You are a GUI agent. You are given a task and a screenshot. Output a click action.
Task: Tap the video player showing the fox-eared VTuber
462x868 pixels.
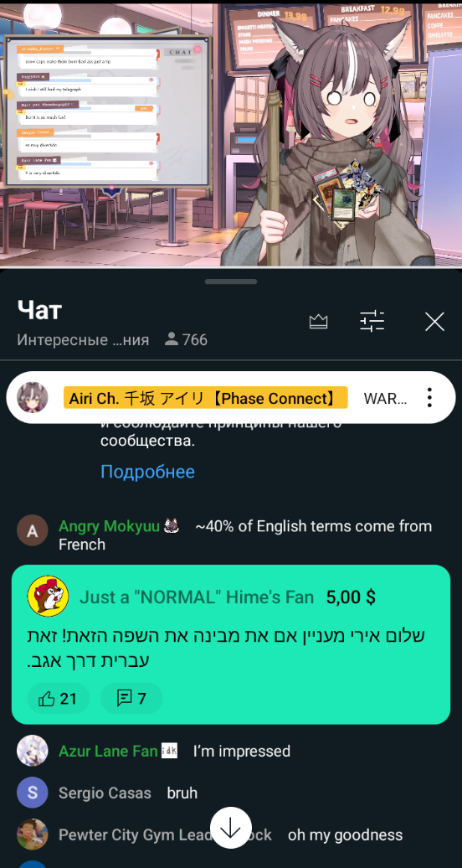pyautogui.click(x=231, y=135)
